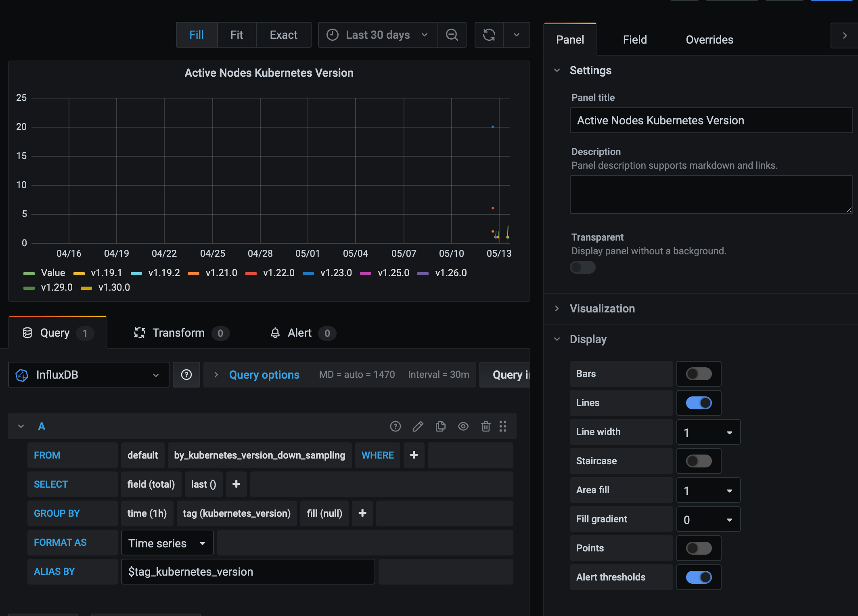Click the drag handle dots on query A
Image resolution: width=858 pixels, height=616 pixels.
[x=503, y=426]
